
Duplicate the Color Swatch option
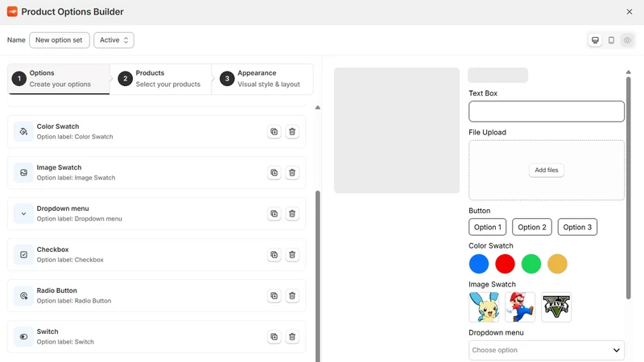(x=274, y=132)
